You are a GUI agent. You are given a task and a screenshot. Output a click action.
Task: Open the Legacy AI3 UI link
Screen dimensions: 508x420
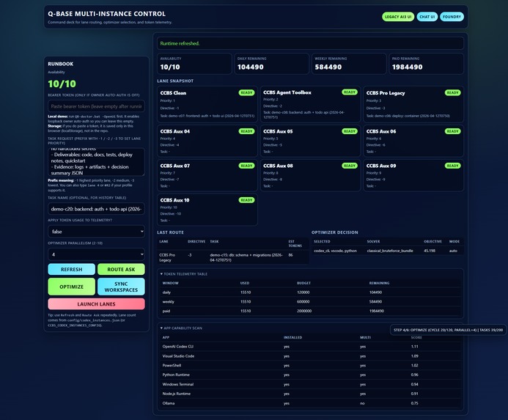pyautogui.click(x=398, y=17)
